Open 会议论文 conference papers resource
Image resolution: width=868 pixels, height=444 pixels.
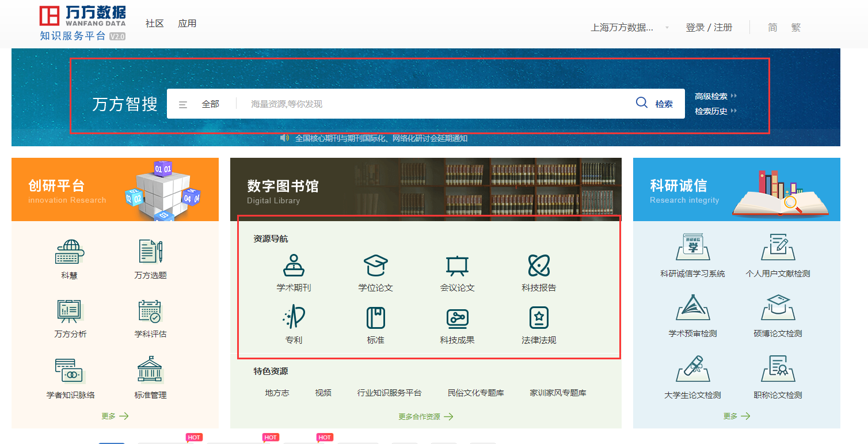tap(458, 274)
